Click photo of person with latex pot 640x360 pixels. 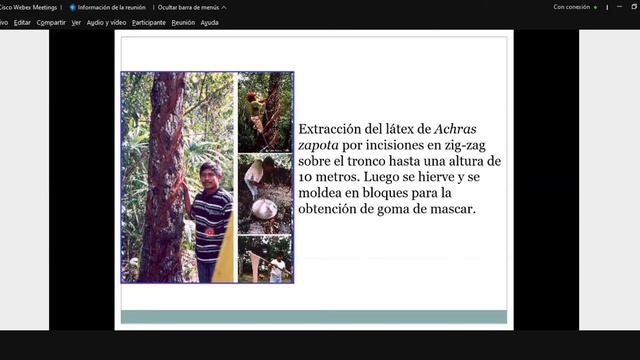[265, 194]
